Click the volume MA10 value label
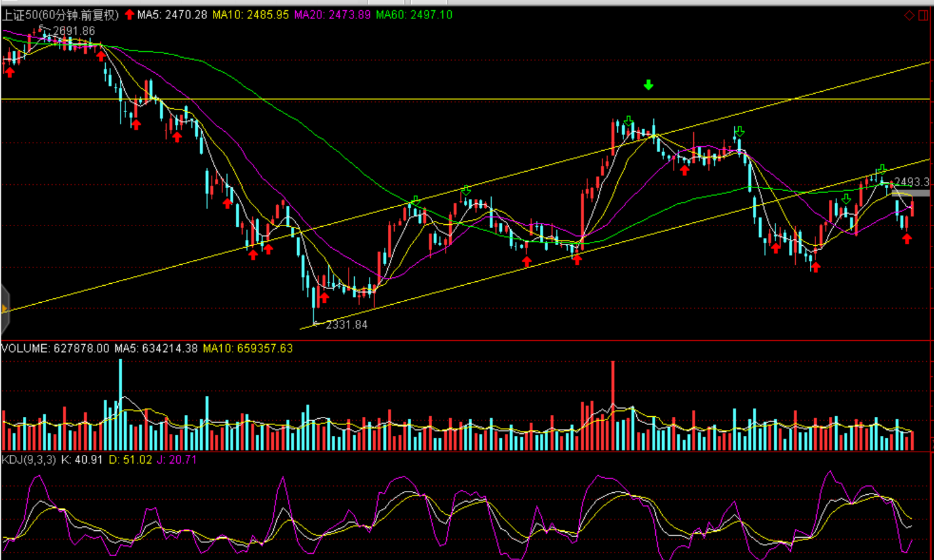 coord(248,348)
